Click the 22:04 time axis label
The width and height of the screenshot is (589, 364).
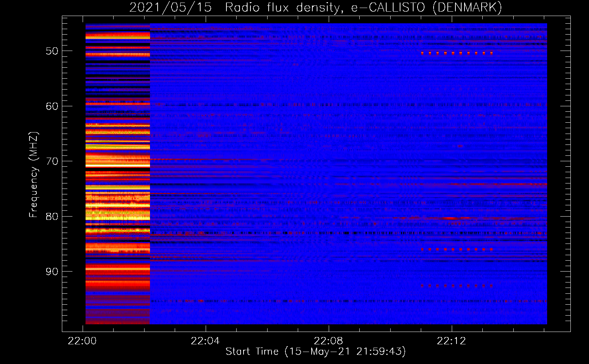pyautogui.click(x=205, y=341)
